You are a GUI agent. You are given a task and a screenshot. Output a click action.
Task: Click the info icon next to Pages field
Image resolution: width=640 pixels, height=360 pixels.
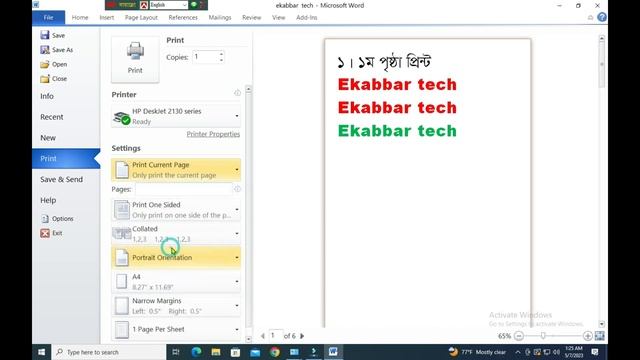[x=237, y=189]
